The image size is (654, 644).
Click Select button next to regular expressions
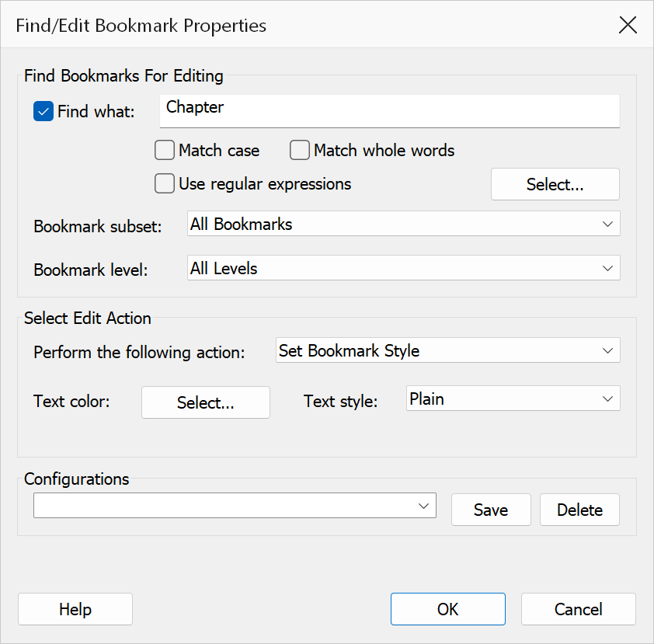pyautogui.click(x=555, y=184)
